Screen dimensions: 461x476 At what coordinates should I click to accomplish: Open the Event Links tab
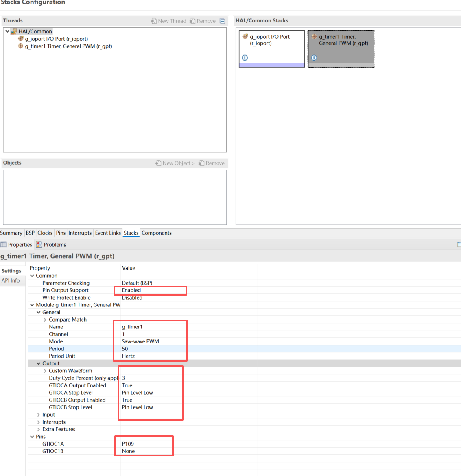(108, 233)
